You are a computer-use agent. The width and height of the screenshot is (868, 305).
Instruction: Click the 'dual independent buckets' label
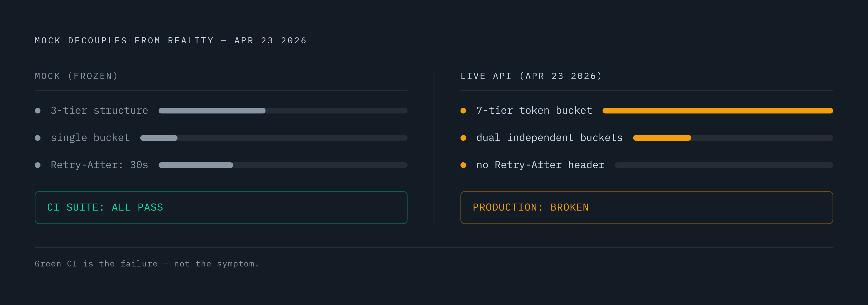point(549,138)
